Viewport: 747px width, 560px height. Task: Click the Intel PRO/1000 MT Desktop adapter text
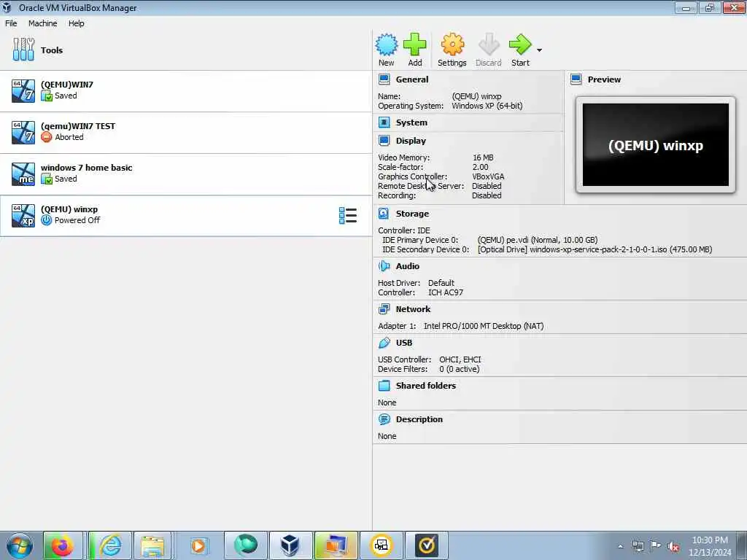[484, 326]
